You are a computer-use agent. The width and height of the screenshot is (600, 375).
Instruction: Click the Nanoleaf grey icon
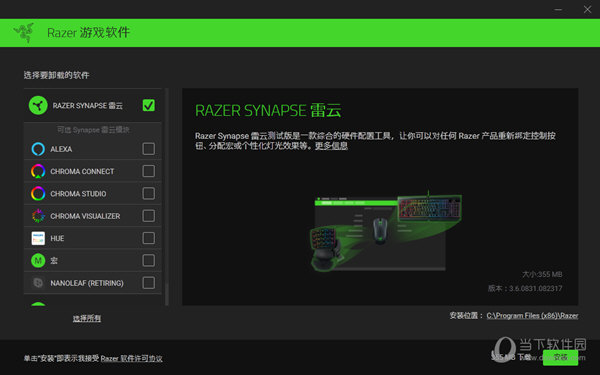click(x=38, y=283)
